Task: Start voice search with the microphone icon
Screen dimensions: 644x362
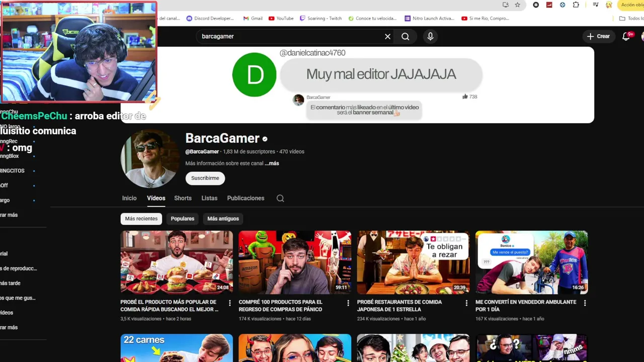Action: coord(430,36)
